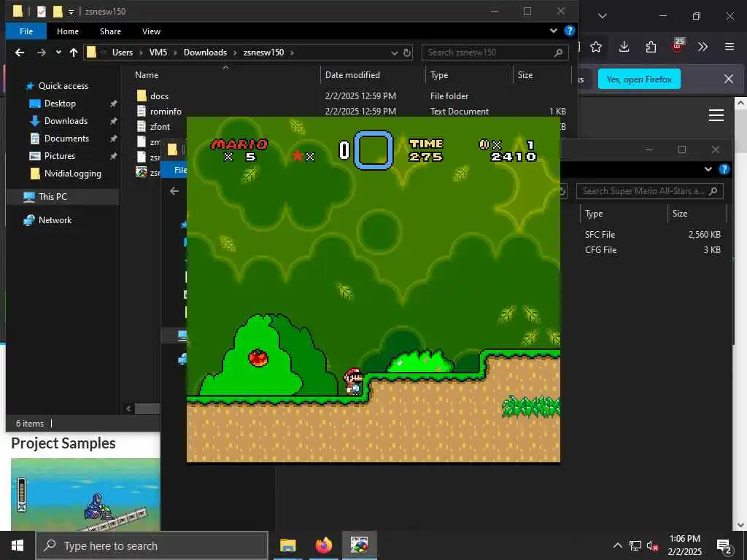Open the Firefox extensions menu
Viewport: 747px width, 560px height.
pos(651,47)
